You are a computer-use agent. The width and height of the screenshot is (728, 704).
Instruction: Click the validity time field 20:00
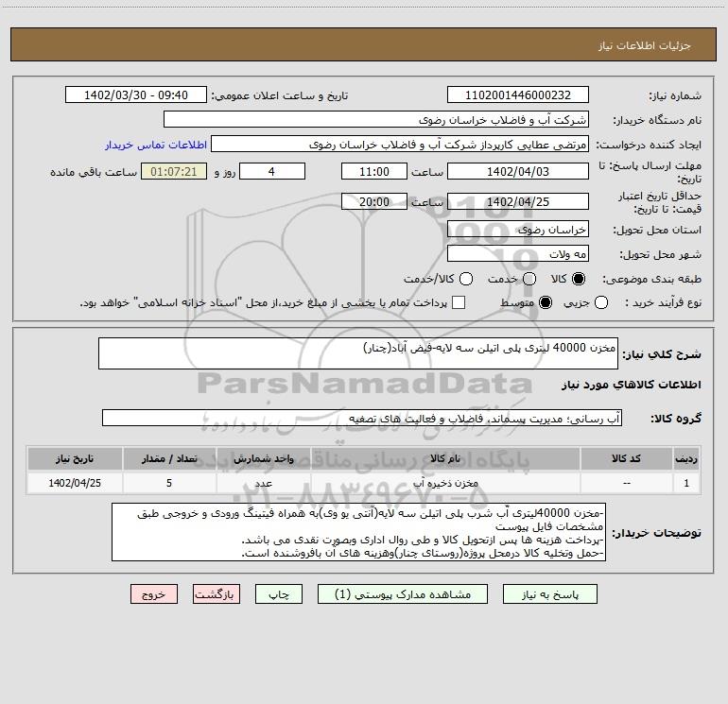(x=374, y=201)
